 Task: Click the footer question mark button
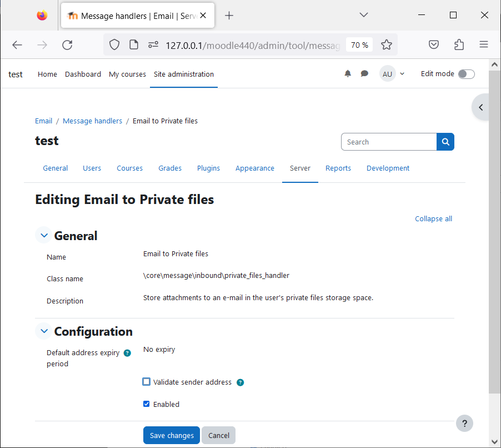(x=464, y=424)
